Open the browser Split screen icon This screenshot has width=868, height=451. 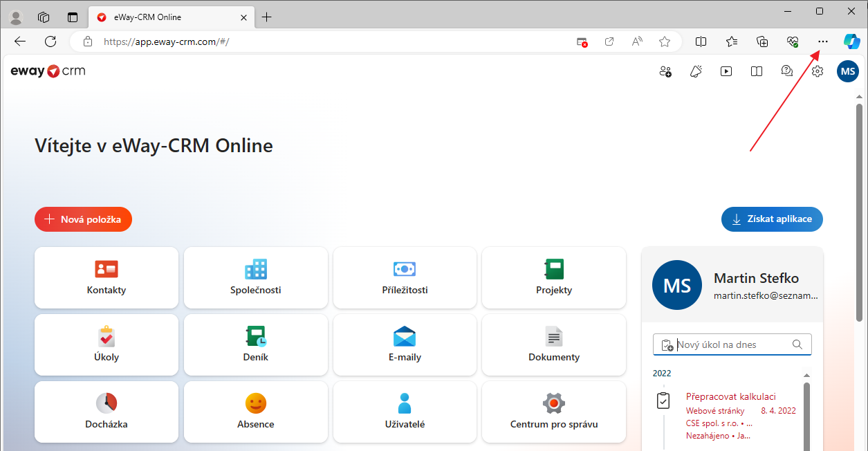[x=701, y=42]
